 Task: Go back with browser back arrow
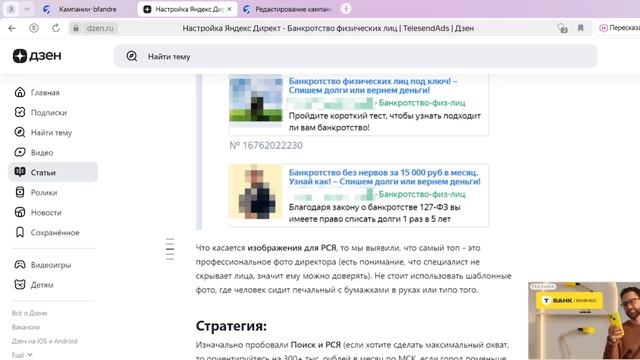pos(12,28)
